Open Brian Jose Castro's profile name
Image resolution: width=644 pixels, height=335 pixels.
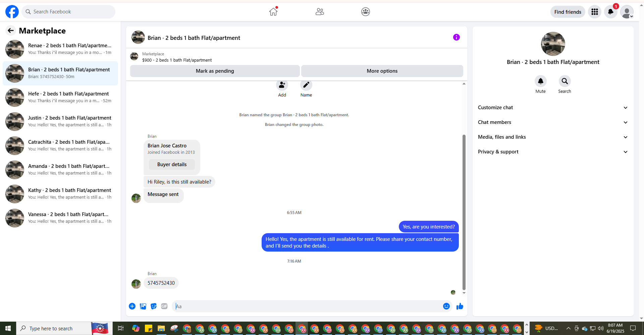tap(167, 146)
